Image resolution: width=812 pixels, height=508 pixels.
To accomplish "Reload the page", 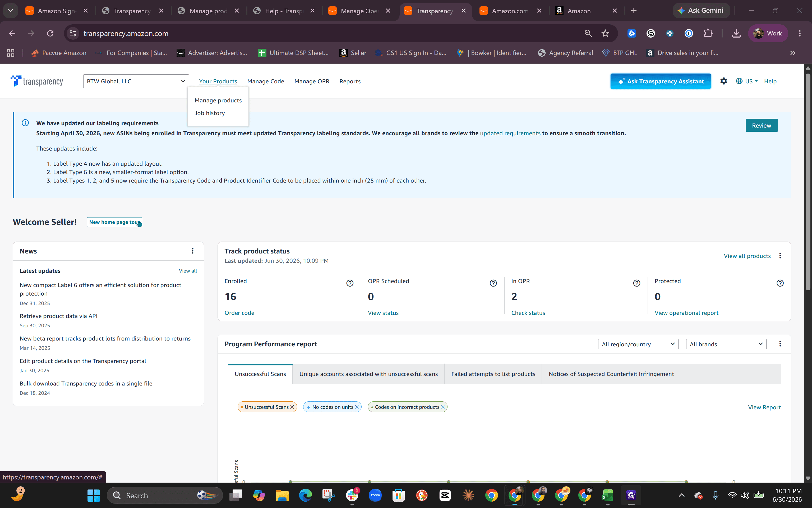I will coord(50,33).
